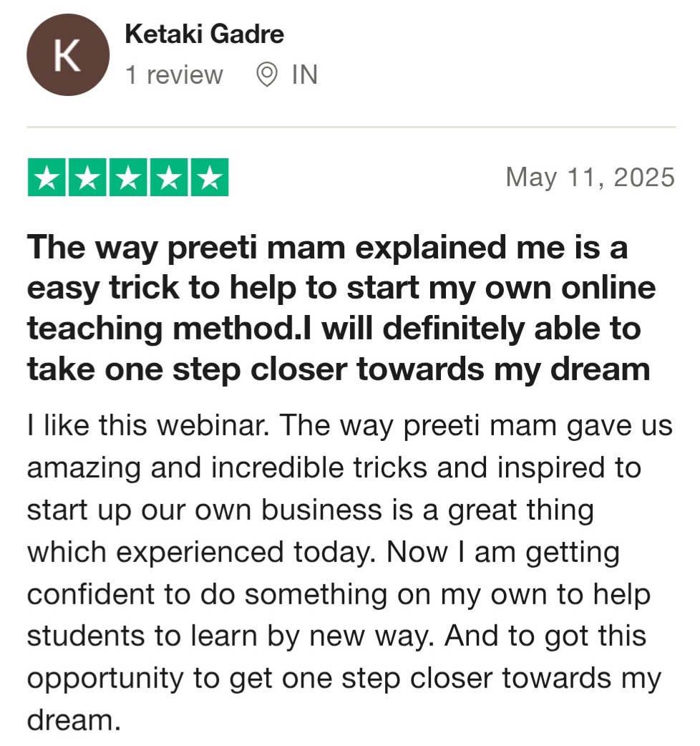Click the first green rating star
The width and height of the screenshot is (700, 746).
[47, 178]
